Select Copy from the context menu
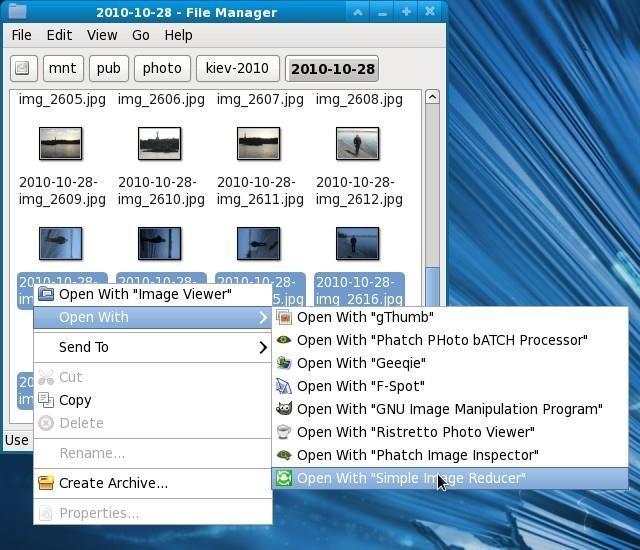 tap(75, 400)
